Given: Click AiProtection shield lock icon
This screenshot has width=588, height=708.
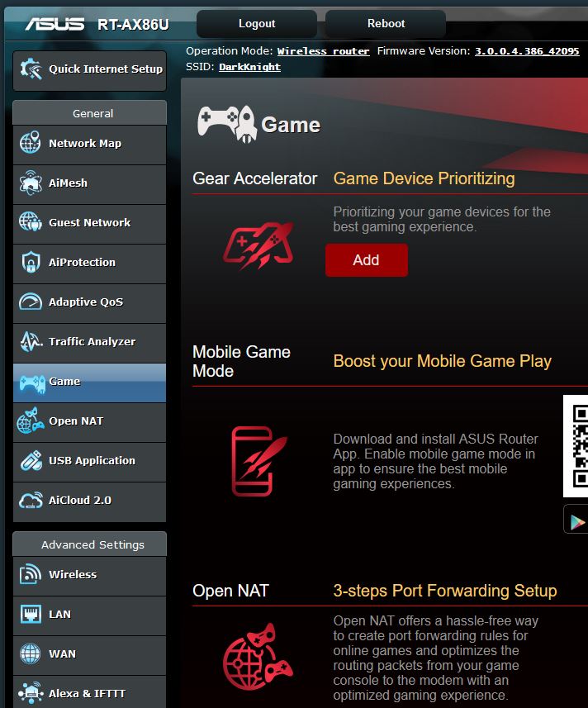Looking at the screenshot, I should [x=31, y=262].
